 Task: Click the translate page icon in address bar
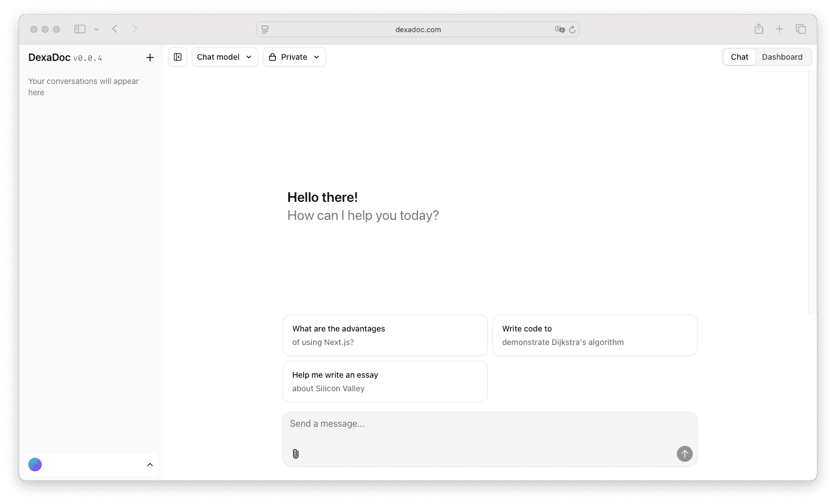(x=559, y=29)
